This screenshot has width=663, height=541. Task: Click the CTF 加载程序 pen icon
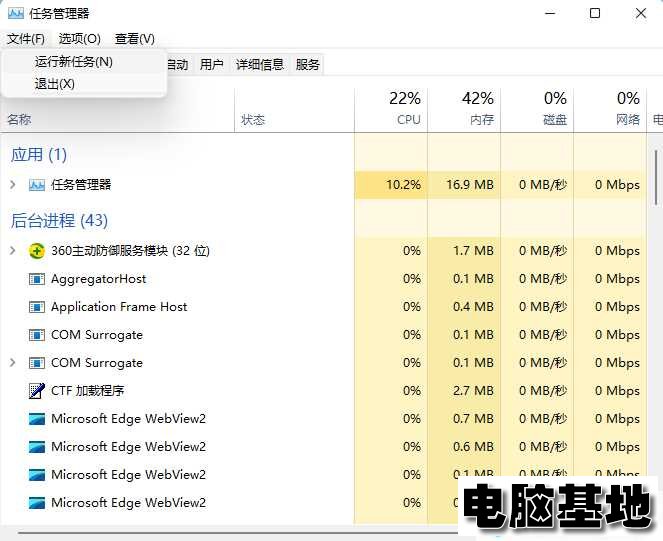click(37, 391)
